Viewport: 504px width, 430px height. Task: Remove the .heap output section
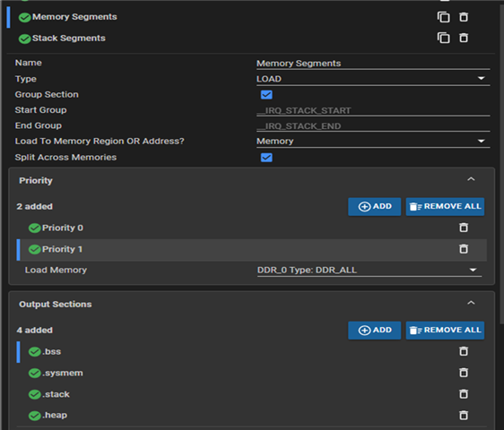(x=463, y=416)
